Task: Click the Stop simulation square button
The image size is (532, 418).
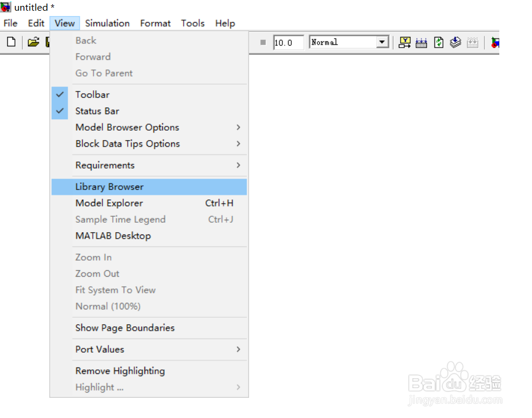Action: pyautogui.click(x=263, y=42)
